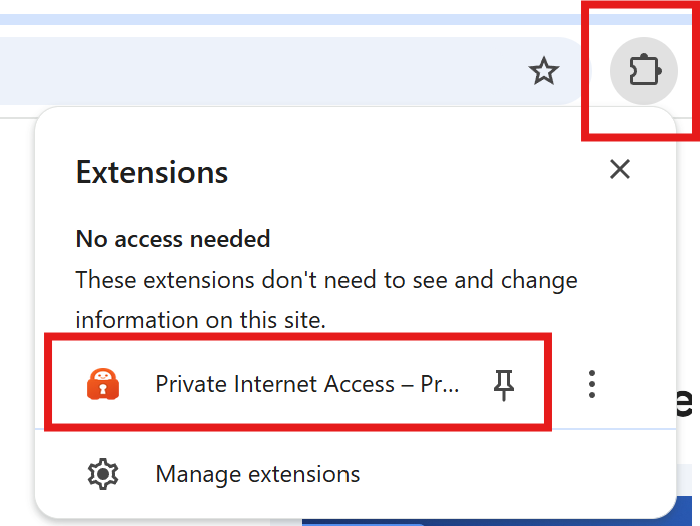This screenshot has width=700, height=526.
Task: Collapse the Extensions dropdown via toolbar button
Action: (643, 71)
